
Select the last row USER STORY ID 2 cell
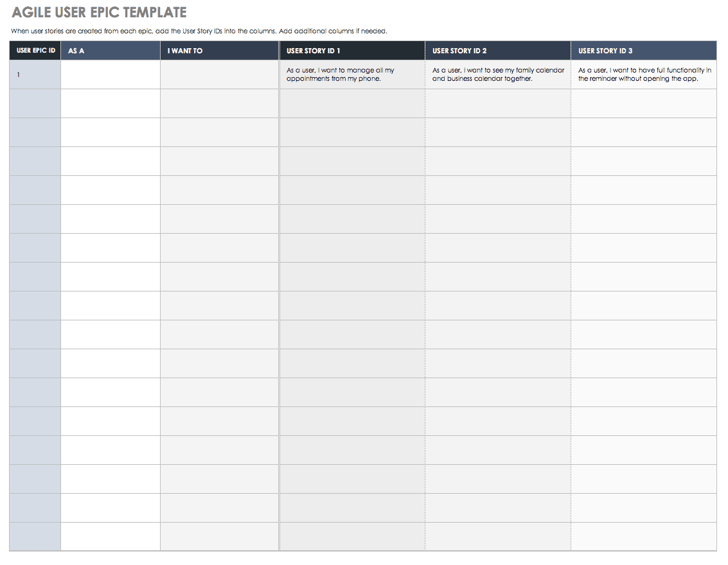(x=497, y=536)
